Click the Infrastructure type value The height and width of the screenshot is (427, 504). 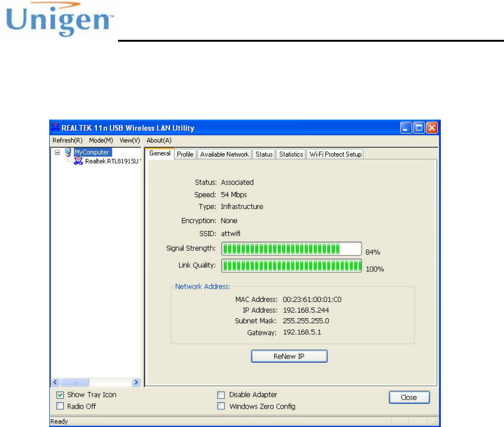point(242,206)
